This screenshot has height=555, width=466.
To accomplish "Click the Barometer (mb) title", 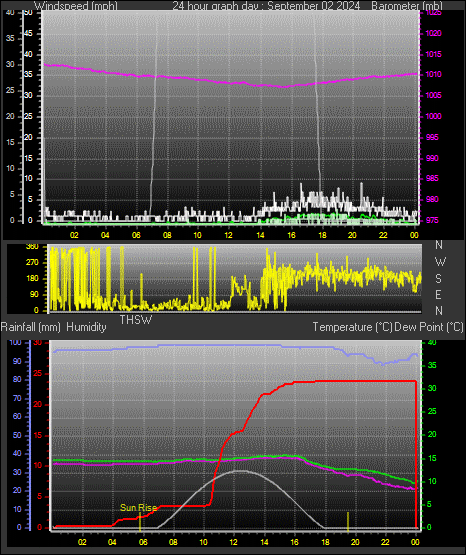I will [407, 6].
